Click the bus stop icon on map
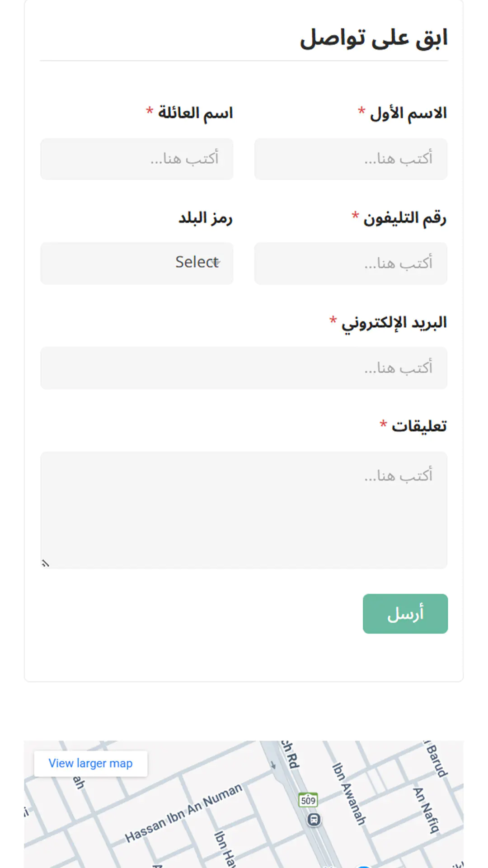488x868 pixels. (x=314, y=819)
